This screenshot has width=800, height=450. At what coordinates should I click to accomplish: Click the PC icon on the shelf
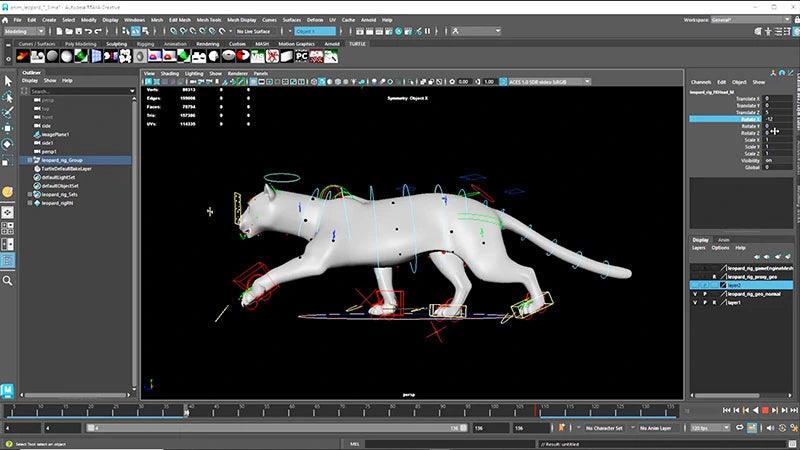(301, 56)
